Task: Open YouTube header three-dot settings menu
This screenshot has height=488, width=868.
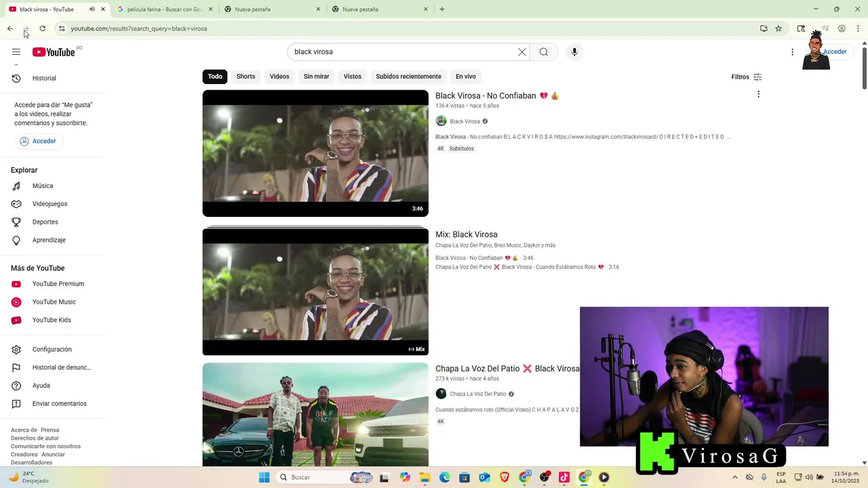Action: coord(792,52)
